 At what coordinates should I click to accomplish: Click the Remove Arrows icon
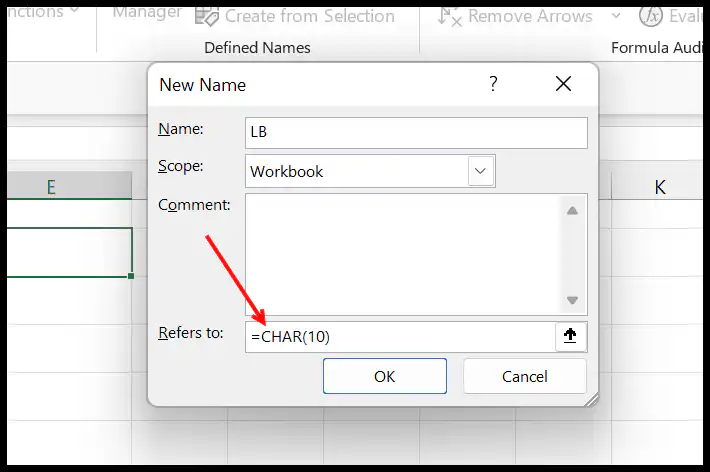pos(450,17)
